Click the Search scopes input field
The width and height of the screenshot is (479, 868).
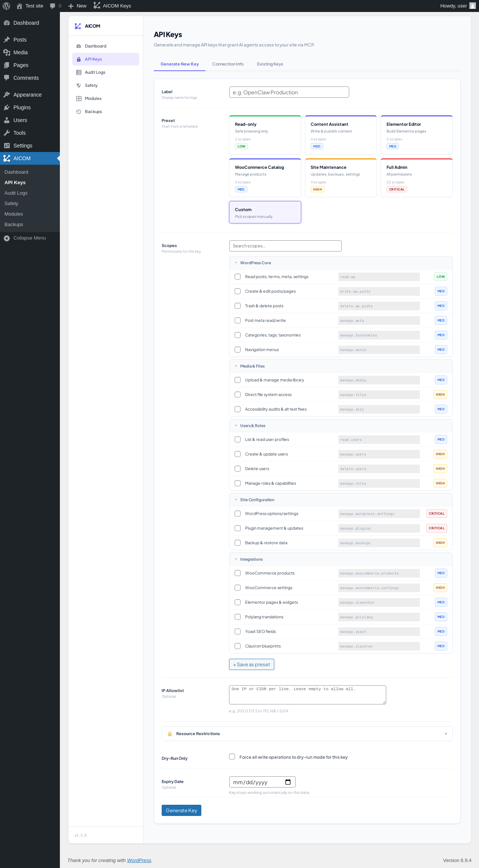pyautogui.click(x=285, y=246)
